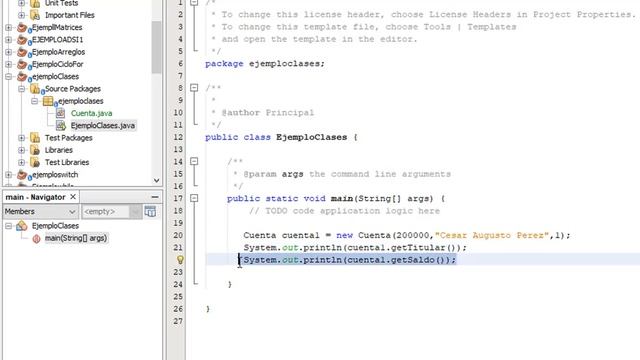640x360 pixels.
Task: Click the getSaldo call on line 22
Action: (x=418, y=260)
